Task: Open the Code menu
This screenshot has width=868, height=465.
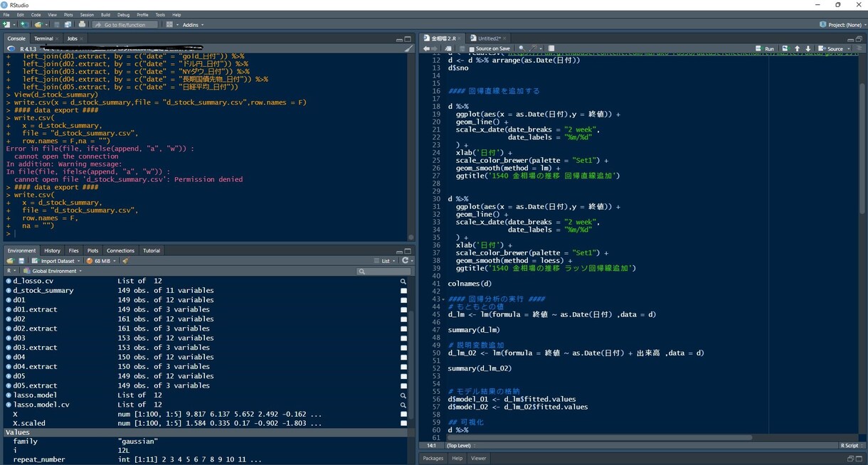Action: (x=36, y=14)
